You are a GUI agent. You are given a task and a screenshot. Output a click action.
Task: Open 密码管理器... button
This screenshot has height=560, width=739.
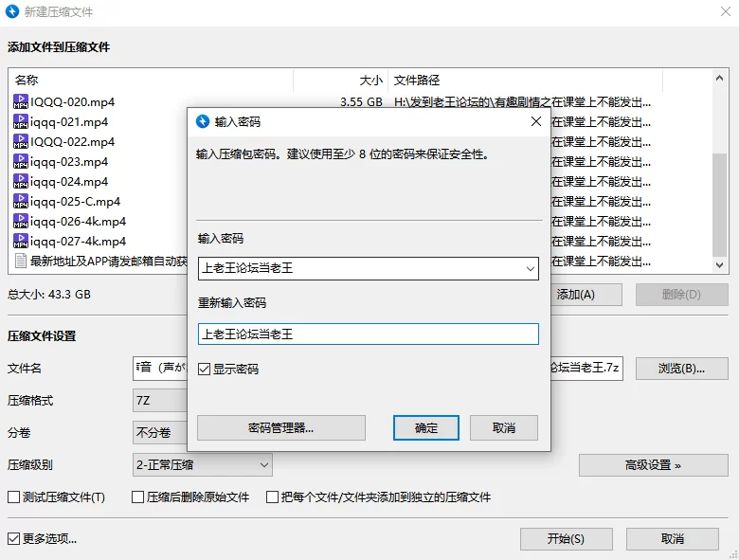pyautogui.click(x=280, y=428)
